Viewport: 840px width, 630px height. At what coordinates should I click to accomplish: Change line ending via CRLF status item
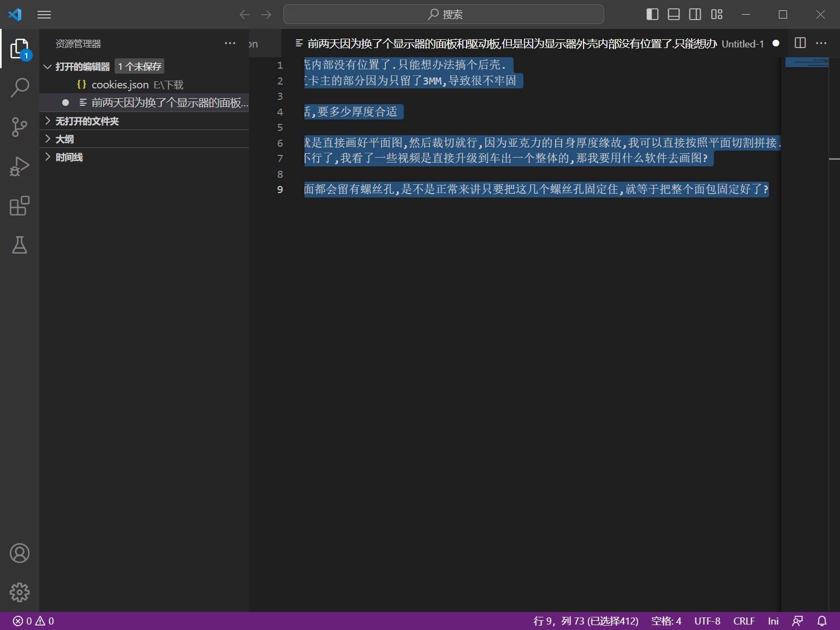(x=744, y=621)
